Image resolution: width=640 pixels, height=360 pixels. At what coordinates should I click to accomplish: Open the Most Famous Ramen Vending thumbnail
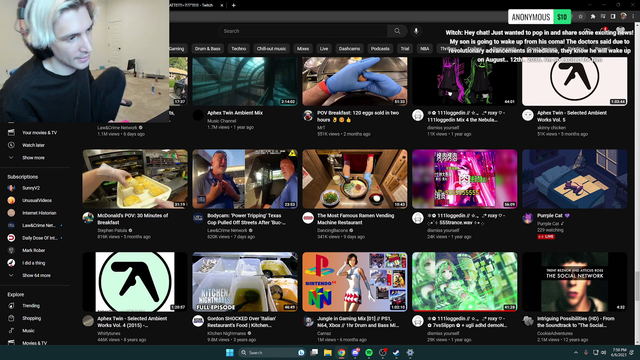pos(355,179)
